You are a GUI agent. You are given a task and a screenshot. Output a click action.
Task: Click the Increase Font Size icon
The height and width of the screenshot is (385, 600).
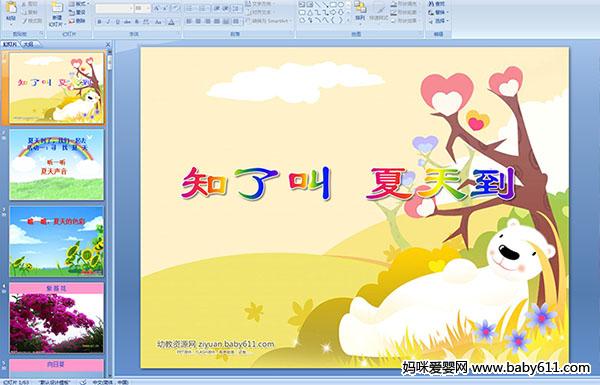[x=157, y=8]
